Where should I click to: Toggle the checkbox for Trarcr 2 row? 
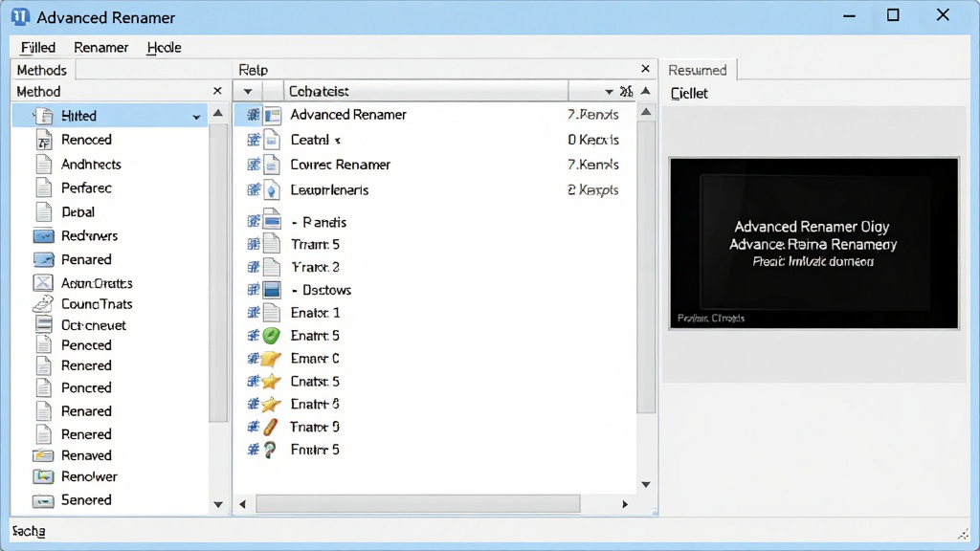point(253,268)
